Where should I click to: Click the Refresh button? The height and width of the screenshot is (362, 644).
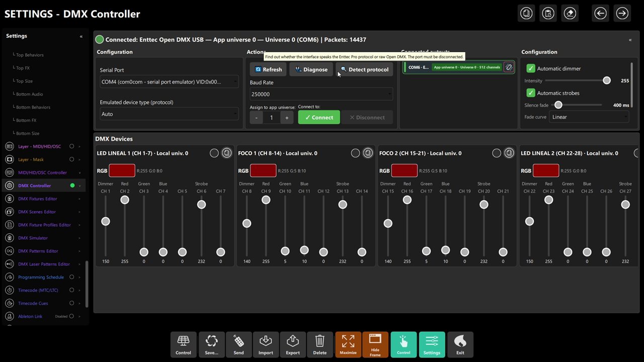[268, 69]
